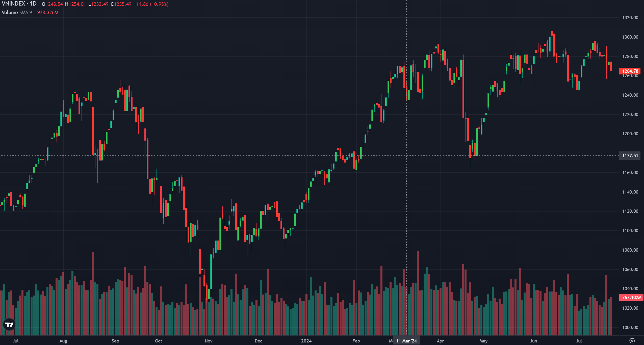Click the VNINDEX 1D symbol title

(19, 4)
